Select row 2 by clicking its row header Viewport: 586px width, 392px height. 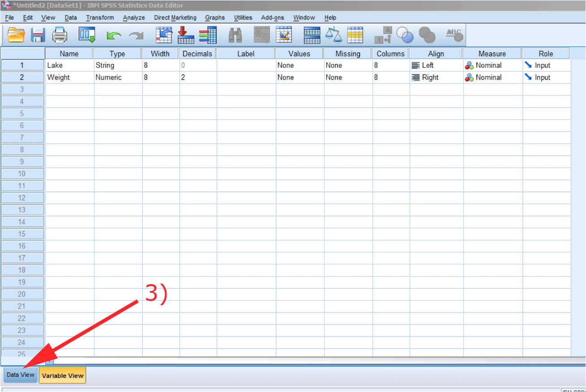pos(22,77)
